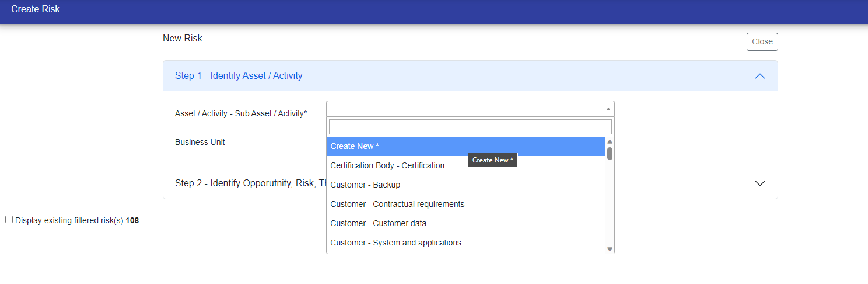
Task: Collapse Step 1 using the up chevron
Action: 759,76
